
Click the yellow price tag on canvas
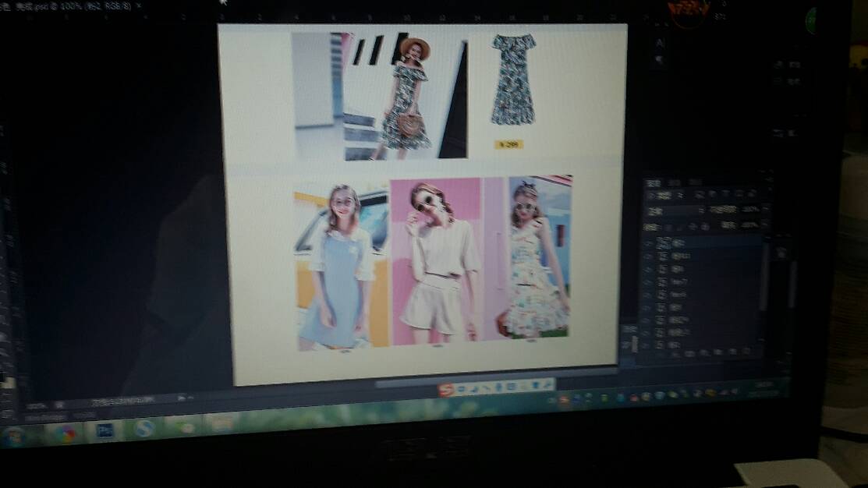coord(508,144)
